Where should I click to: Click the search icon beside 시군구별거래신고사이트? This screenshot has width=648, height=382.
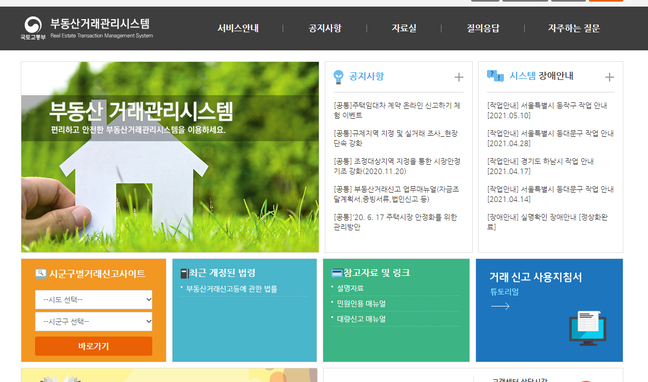click(40, 273)
